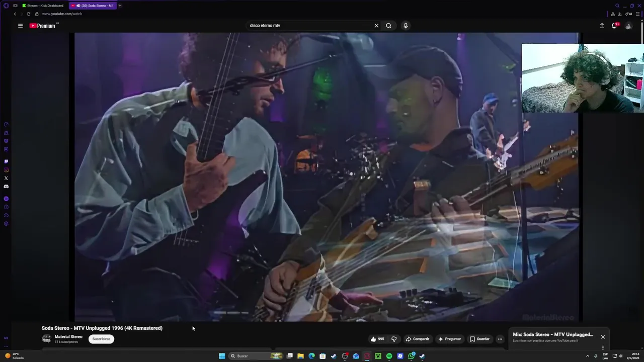Click the www.youtube.com/watch address bar
644x362 pixels.
62,14
